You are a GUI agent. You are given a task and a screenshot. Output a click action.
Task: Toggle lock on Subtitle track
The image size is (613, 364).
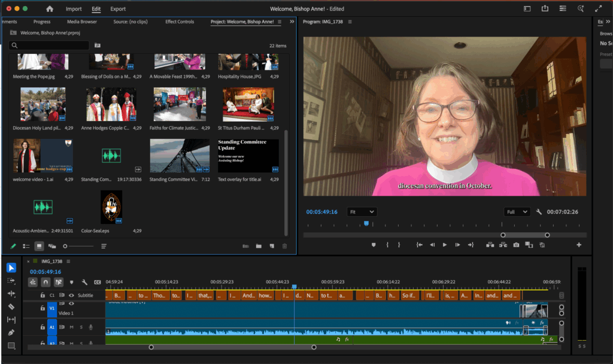[43, 295]
